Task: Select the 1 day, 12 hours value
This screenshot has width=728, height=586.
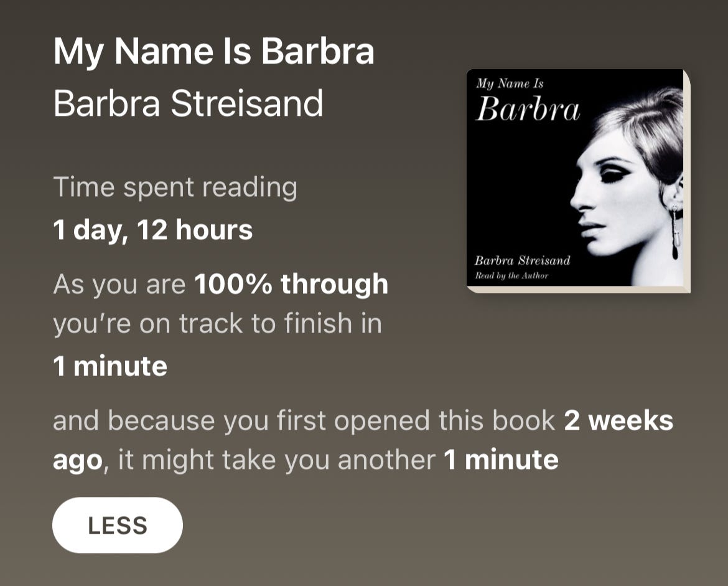Action: pos(152,230)
